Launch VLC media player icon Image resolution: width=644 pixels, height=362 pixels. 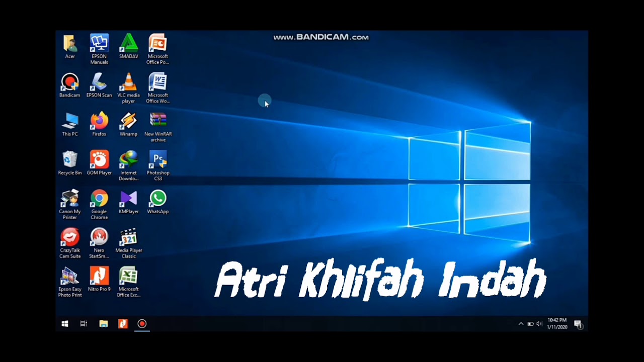point(128,88)
